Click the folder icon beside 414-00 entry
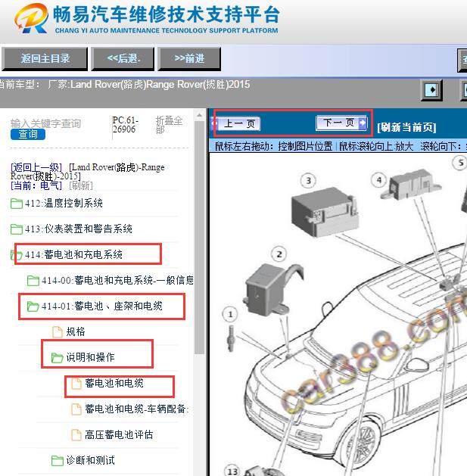467x476 pixels. click(x=33, y=281)
